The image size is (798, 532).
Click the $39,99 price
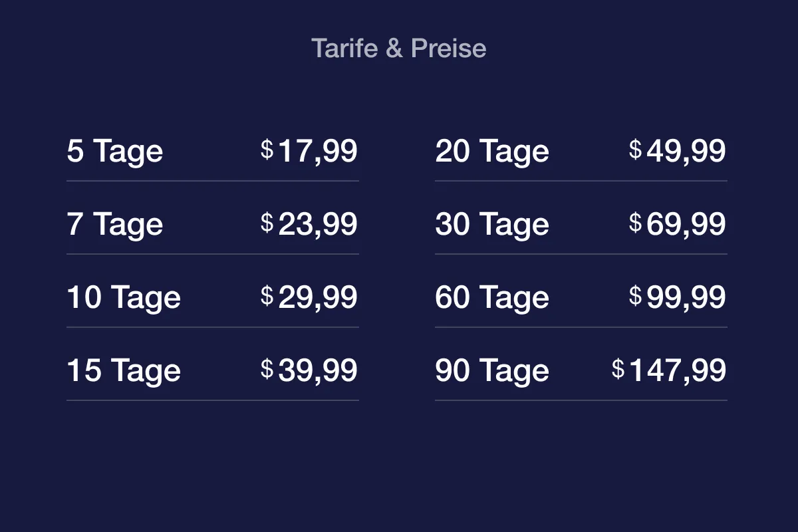[309, 370]
